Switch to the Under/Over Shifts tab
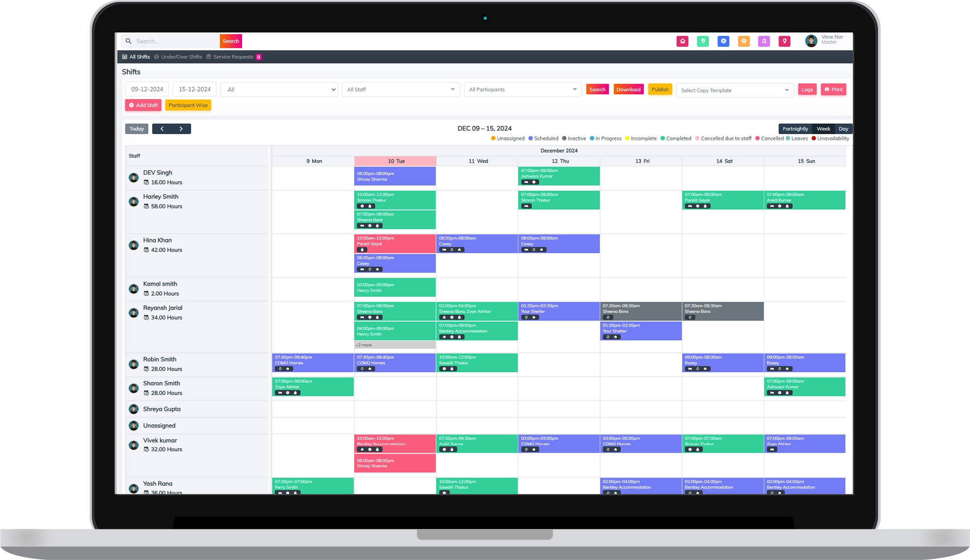 [181, 57]
